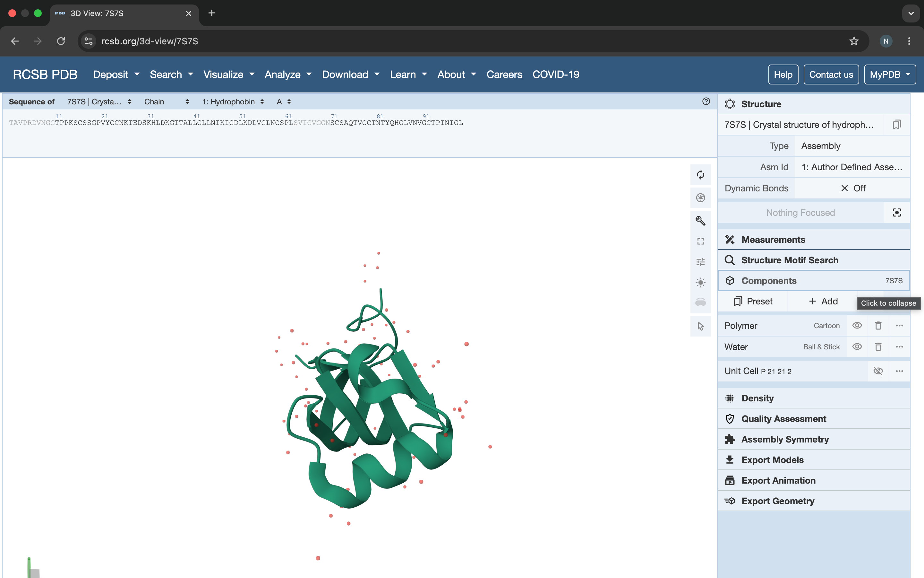The width and height of the screenshot is (924, 578).
Task: Click the site information icon in address bar
Action: (x=89, y=41)
